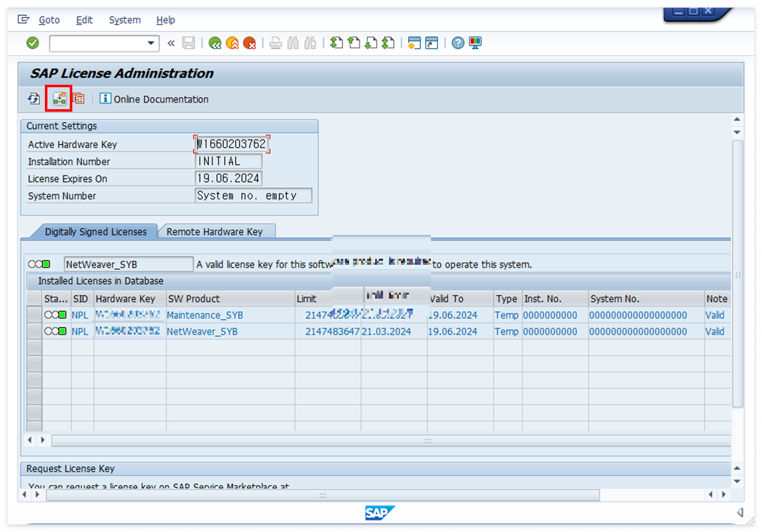Click the licenses table's horizontal scrollbar
This screenshot has height=532, width=762.
pos(391,440)
